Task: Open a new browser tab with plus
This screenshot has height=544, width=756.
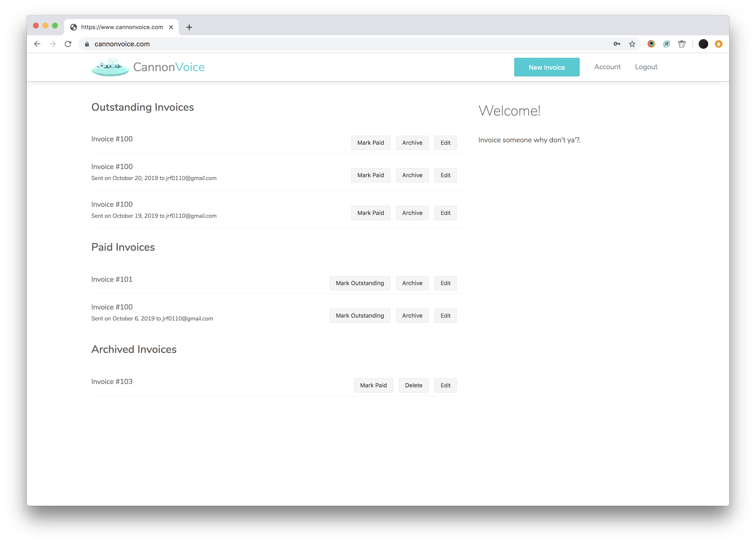Action: (x=189, y=27)
